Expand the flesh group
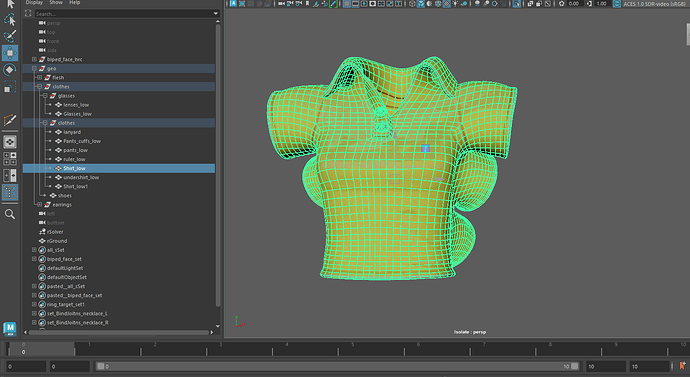 [40, 77]
